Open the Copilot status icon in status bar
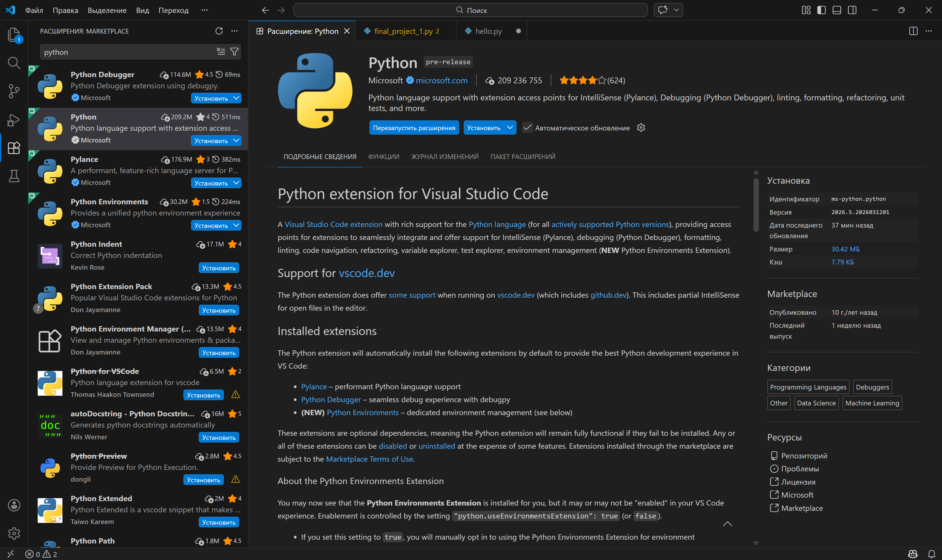 pyautogui.click(x=913, y=554)
